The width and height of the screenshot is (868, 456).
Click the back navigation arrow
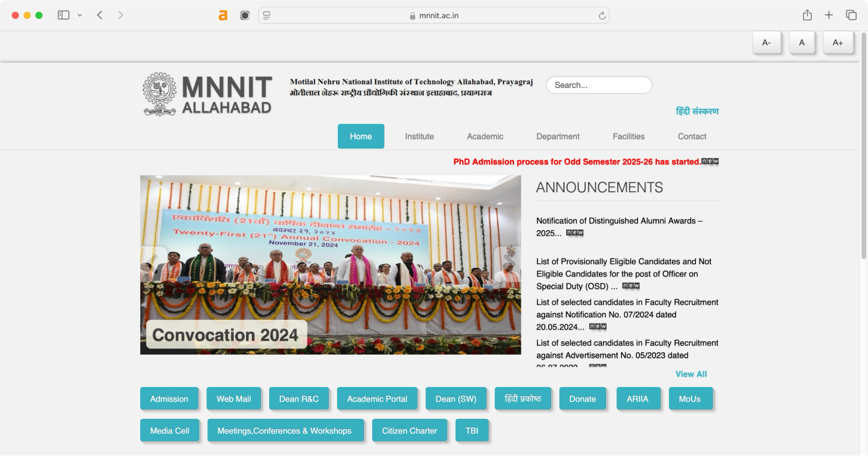tap(99, 14)
